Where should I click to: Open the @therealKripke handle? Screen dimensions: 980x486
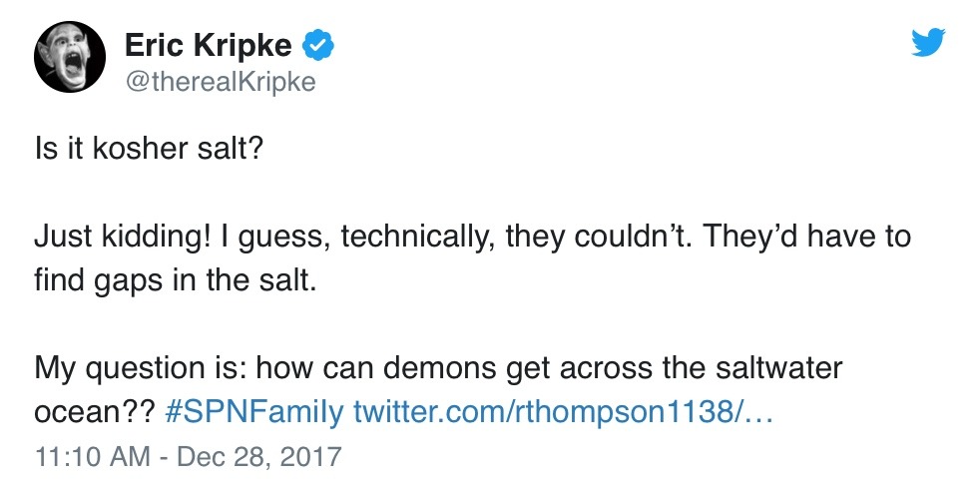click(x=220, y=82)
